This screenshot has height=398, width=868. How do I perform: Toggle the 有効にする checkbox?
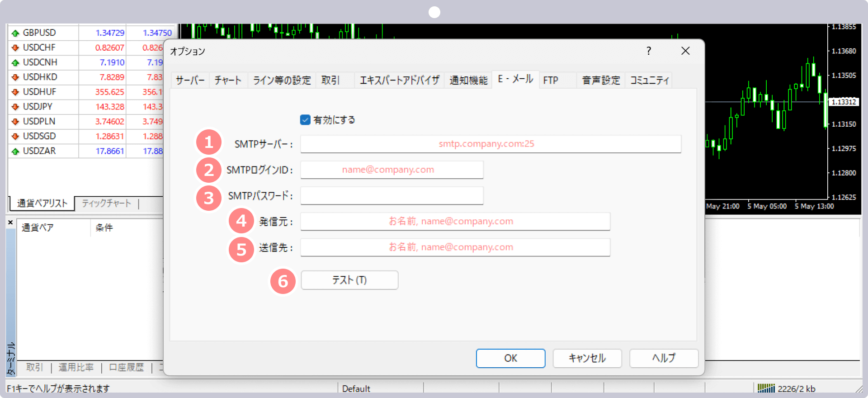[305, 120]
